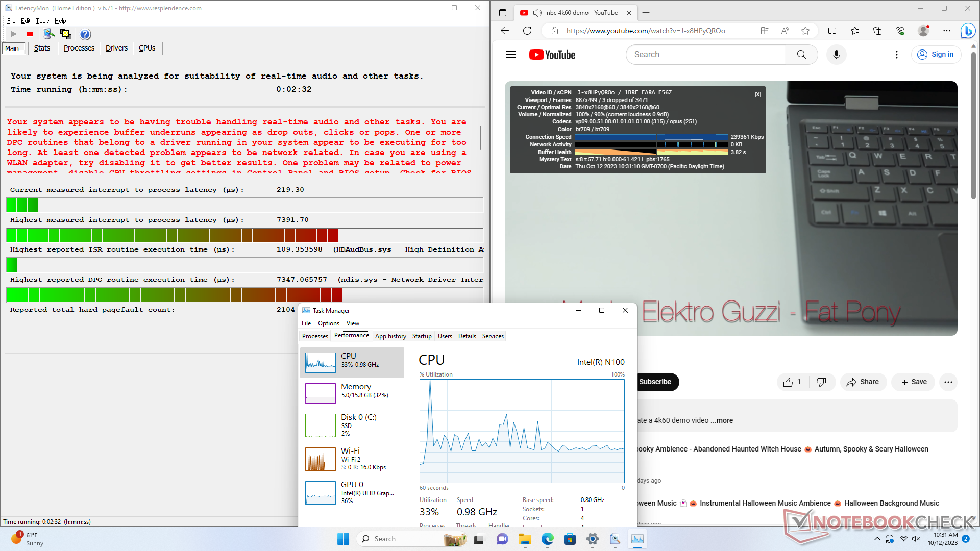The image size is (980, 551).
Task: Click the Edge refresh page icon
Action: [527, 31]
